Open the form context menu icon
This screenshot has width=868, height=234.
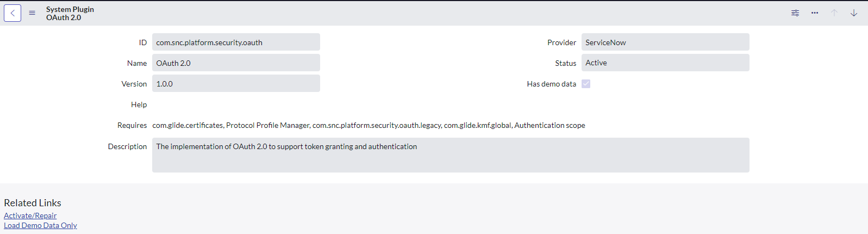(x=32, y=13)
